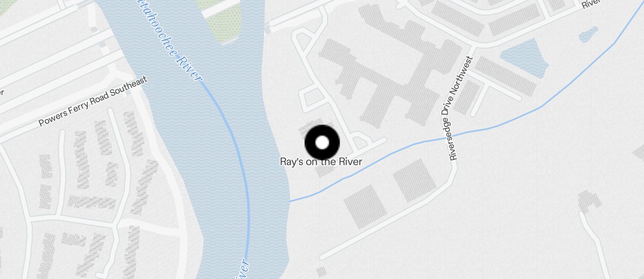
Task: Select the small pond beside the creek
Action: click(x=588, y=34)
